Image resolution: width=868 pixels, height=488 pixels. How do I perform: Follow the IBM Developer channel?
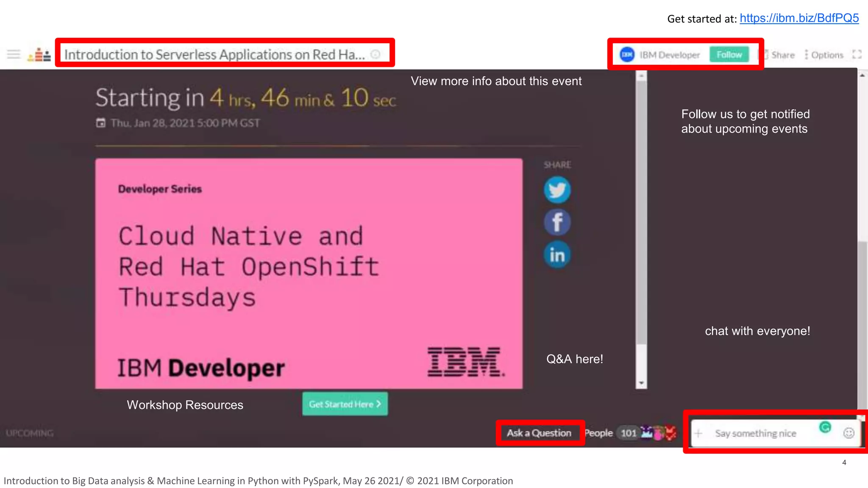729,55
